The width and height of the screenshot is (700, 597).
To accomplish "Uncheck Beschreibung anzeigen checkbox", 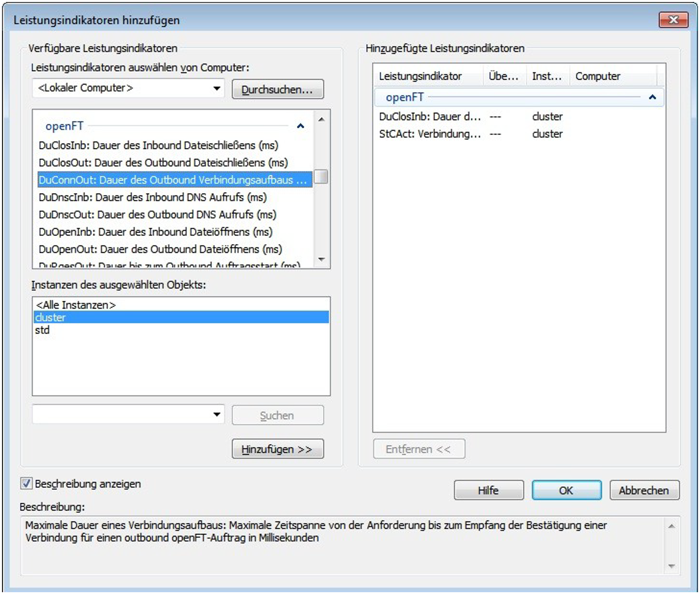I will 26,484.
